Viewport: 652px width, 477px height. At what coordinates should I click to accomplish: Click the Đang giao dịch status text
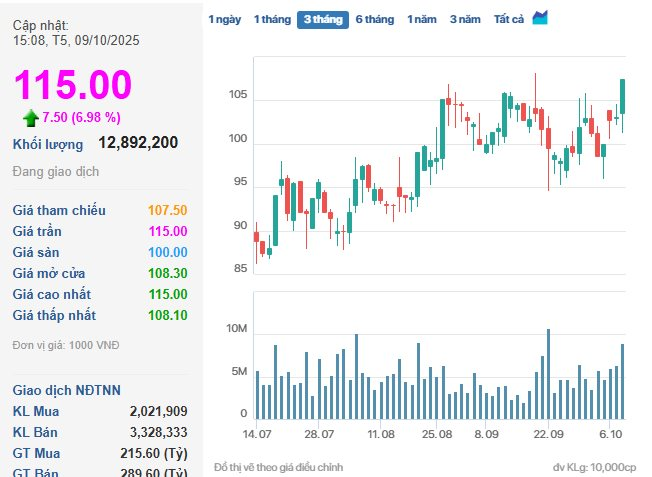tap(56, 171)
